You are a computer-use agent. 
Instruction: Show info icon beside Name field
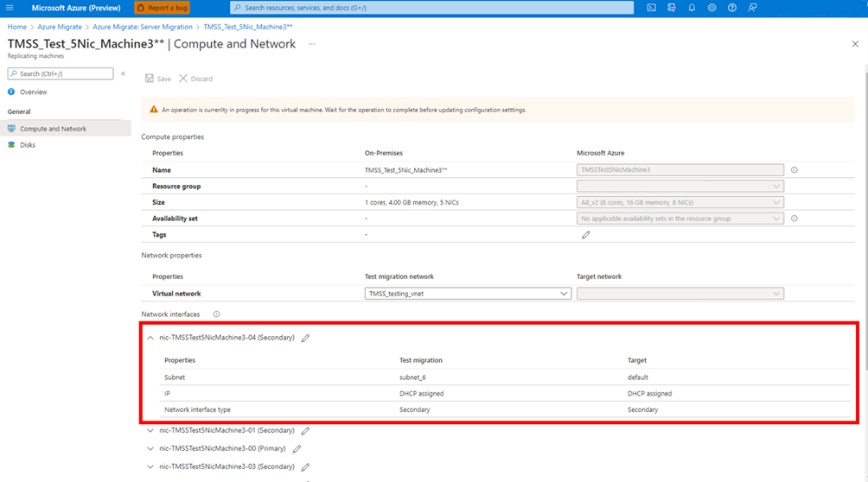(x=794, y=170)
